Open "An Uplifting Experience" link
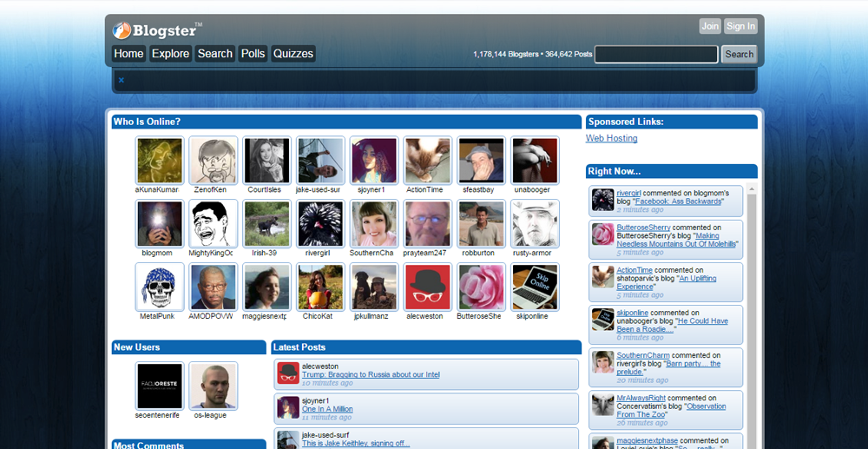Viewport: 868px width, 449px height. pos(667,282)
